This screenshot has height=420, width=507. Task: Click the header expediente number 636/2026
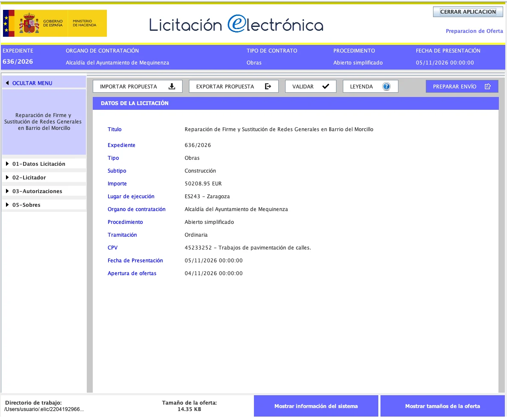(18, 62)
